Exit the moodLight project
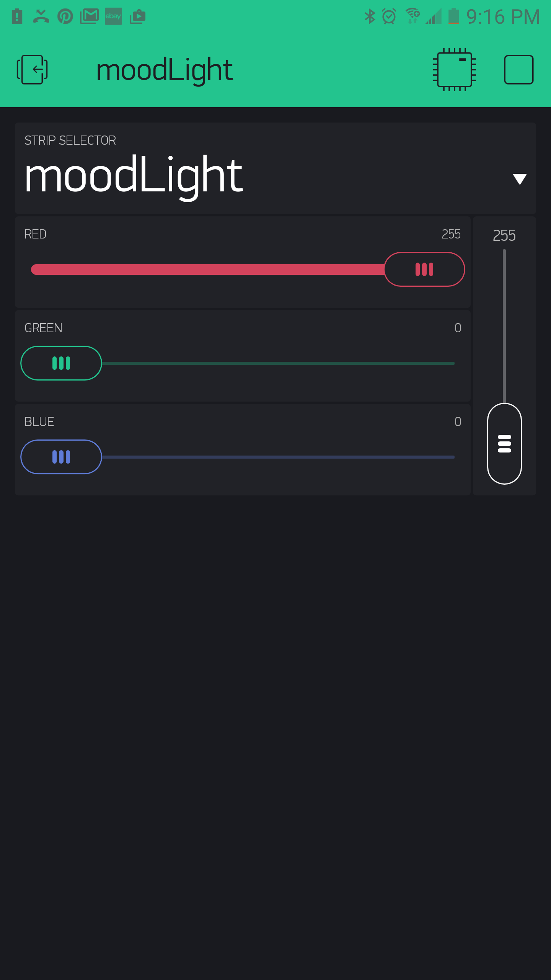The width and height of the screenshot is (551, 980). (x=32, y=69)
